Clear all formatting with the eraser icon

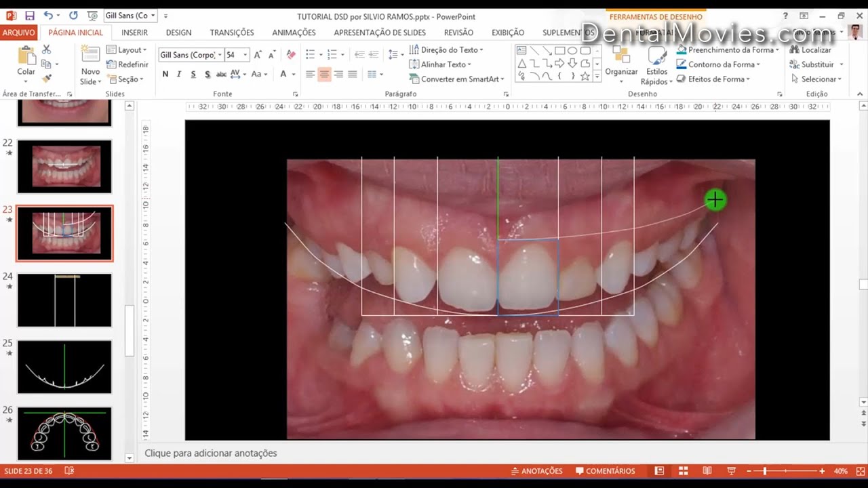[291, 55]
